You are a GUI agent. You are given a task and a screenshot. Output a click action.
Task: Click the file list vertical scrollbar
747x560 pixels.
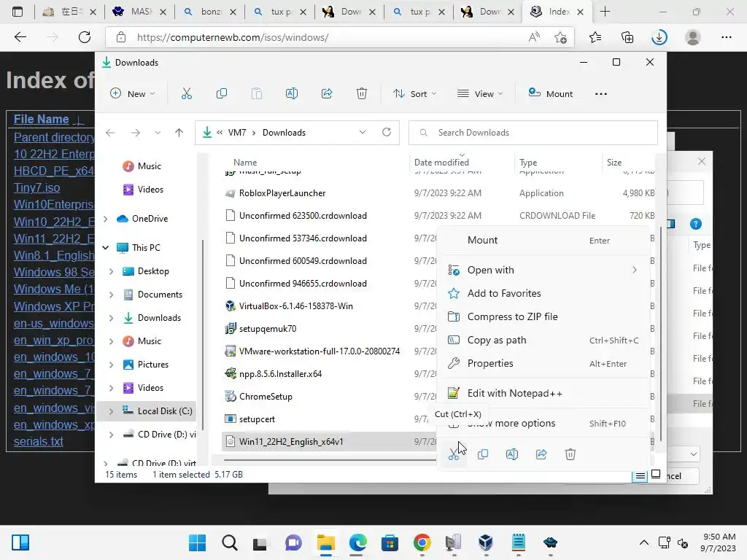[659, 333]
